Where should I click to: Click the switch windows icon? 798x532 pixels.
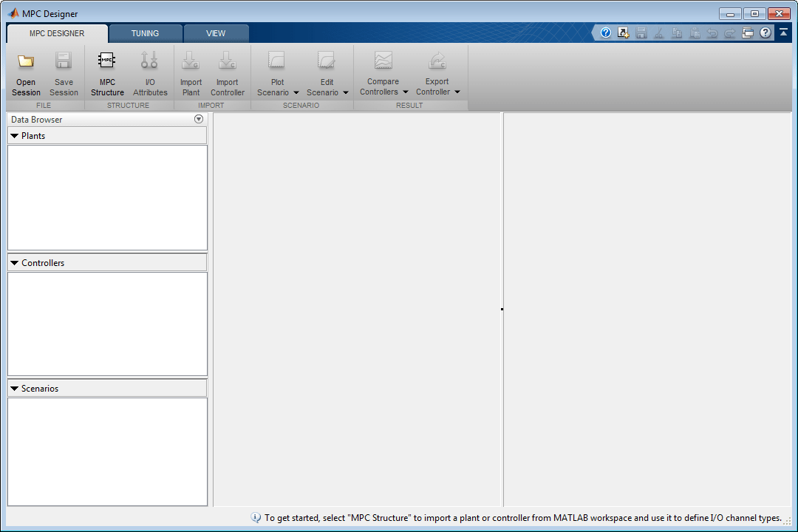(x=748, y=33)
